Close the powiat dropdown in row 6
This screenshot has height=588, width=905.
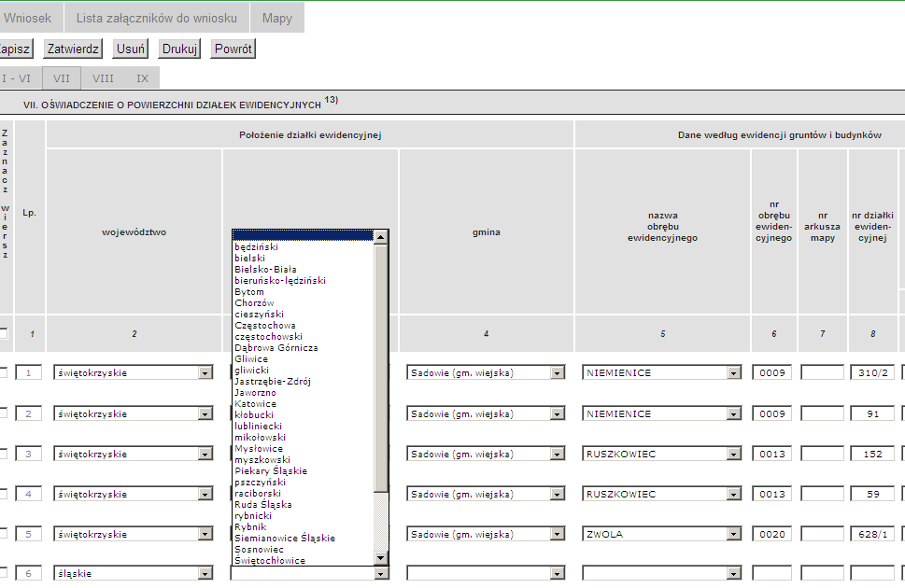380,574
